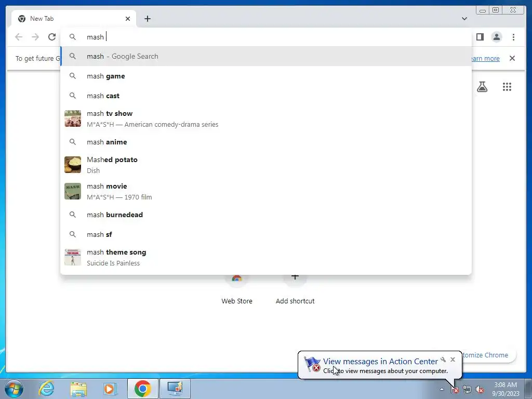Pick the 'mash theme song' suggestion
Viewport: 532px width, 399px height.
pyautogui.click(x=266, y=257)
